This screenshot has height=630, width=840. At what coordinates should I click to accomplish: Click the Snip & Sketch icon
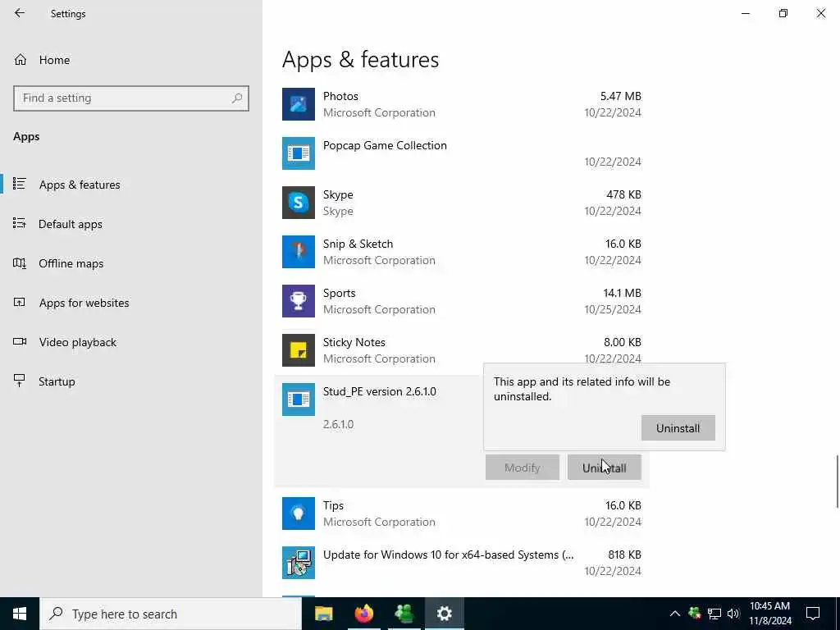299,252
